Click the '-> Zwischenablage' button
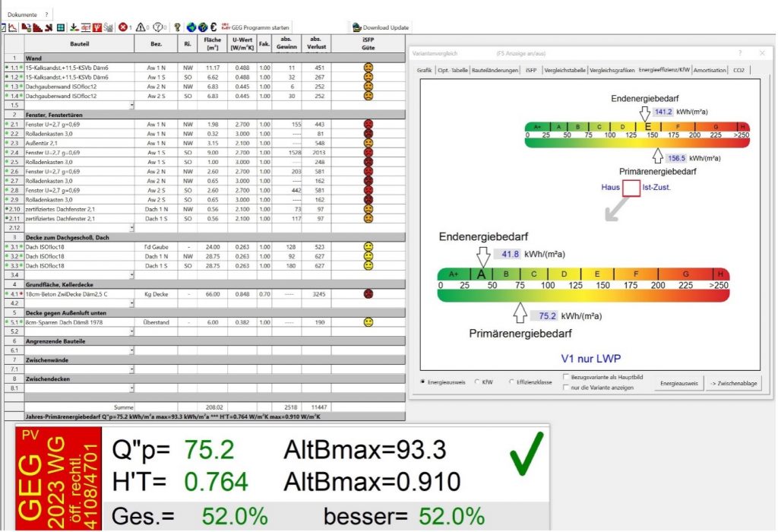The image size is (778, 532). [x=732, y=383]
